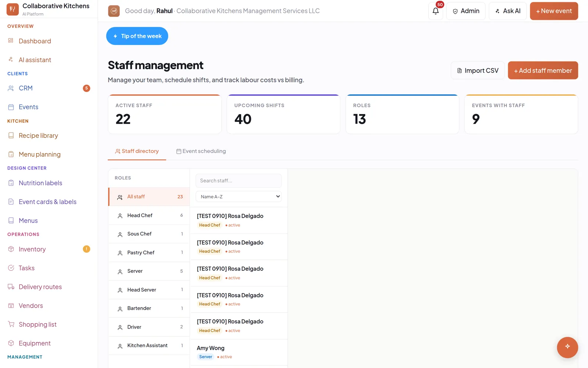
Task: Switch to the Staff directory tab
Action: coord(137,151)
